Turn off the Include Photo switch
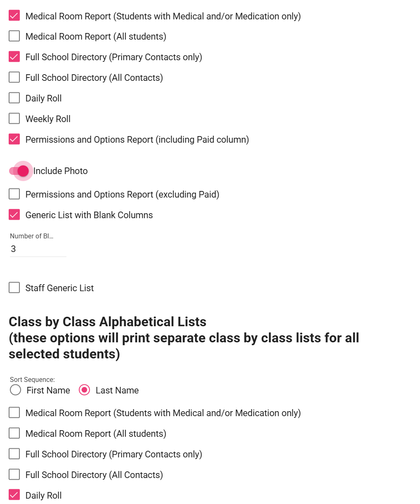 (x=20, y=171)
